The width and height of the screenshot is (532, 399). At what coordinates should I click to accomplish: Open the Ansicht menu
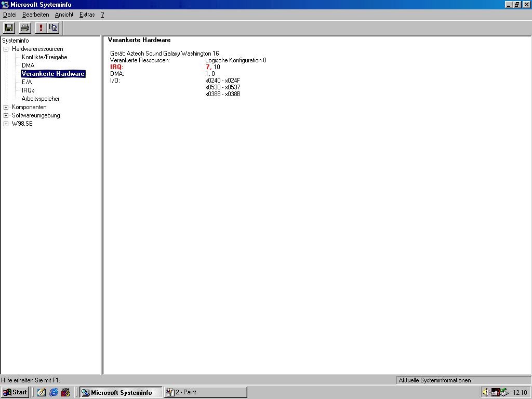[64, 15]
